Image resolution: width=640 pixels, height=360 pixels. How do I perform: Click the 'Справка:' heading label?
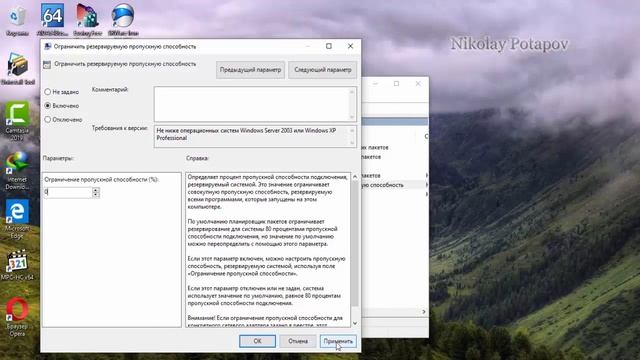pos(197,158)
